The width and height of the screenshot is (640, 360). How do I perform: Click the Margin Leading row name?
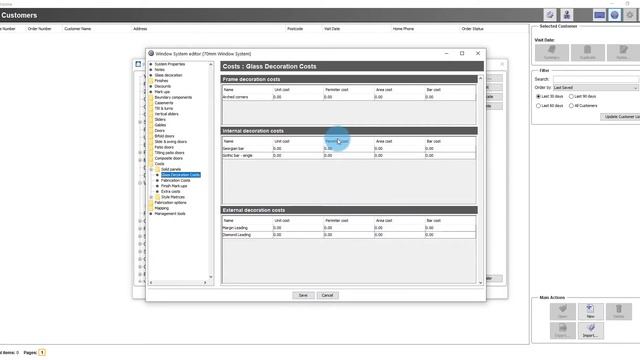pos(235,228)
